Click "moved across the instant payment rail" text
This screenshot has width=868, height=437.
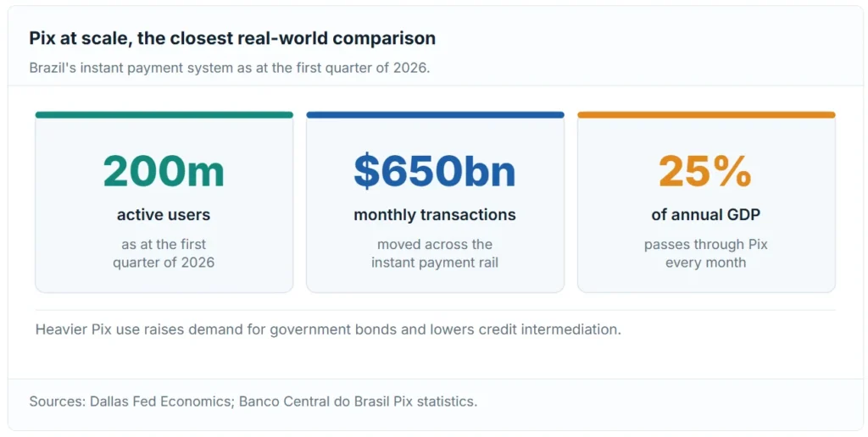tap(435, 253)
